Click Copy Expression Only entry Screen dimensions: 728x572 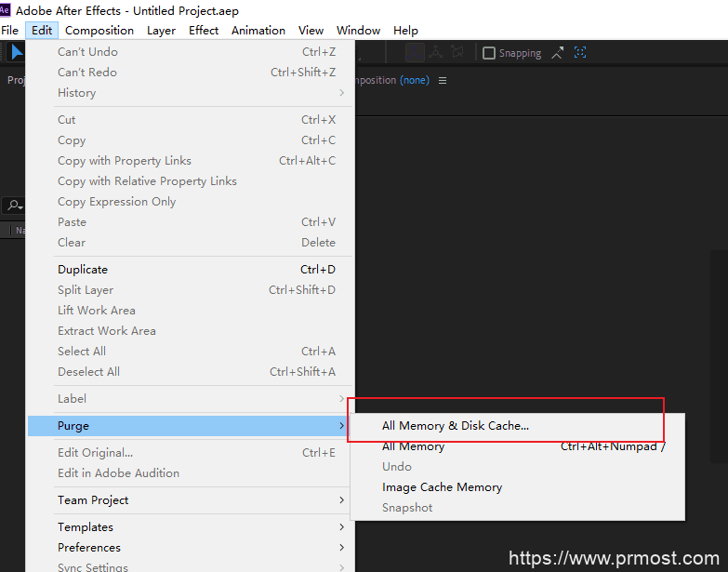coord(190,202)
